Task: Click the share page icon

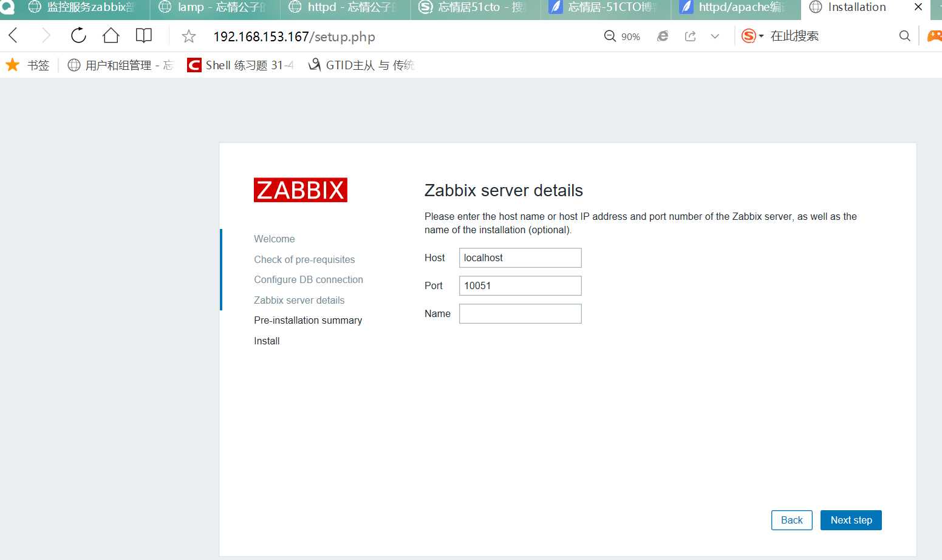Action: [691, 36]
